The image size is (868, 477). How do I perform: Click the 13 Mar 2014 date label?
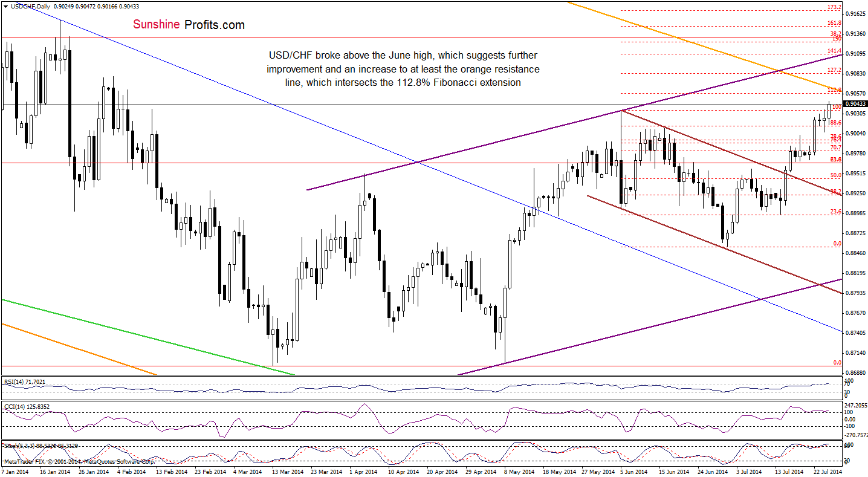pos(287,471)
